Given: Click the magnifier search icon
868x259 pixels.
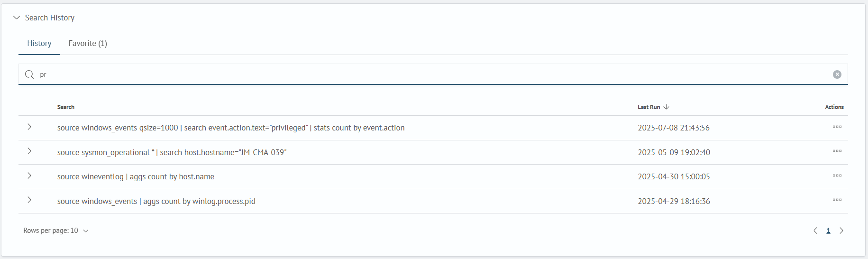Looking at the screenshot, I should [x=29, y=74].
